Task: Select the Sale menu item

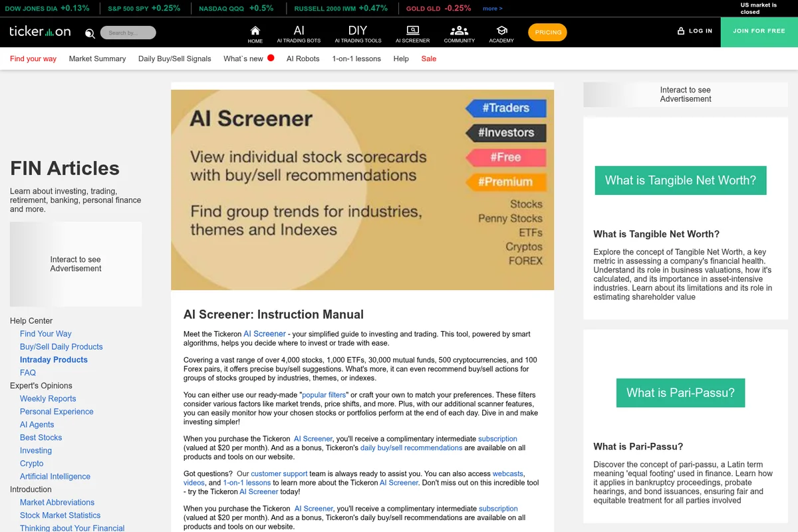Action: [429, 59]
